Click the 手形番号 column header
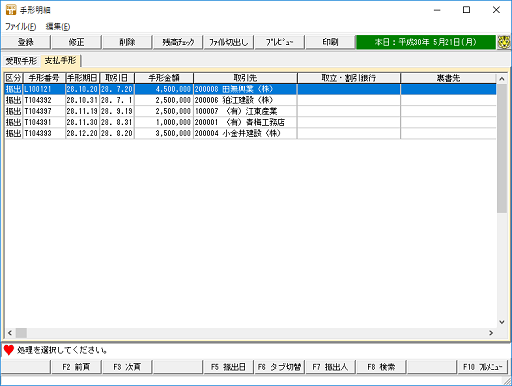Image resolution: width=512 pixels, height=386 pixels. point(44,78)
